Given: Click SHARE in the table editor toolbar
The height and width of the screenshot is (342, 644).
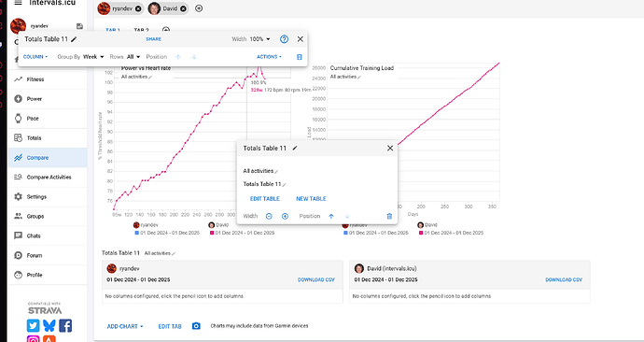Looking at the screenshot, I should coord(154,39).
